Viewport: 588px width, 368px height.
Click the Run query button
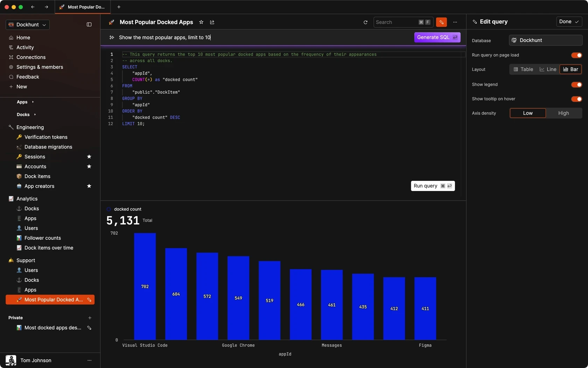(x=433, y=186)
